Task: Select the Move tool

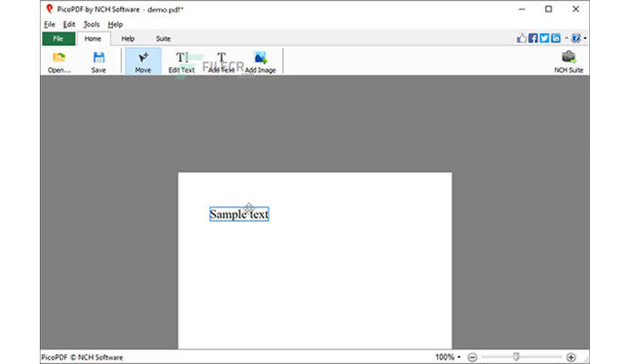Action: (143, 61)
